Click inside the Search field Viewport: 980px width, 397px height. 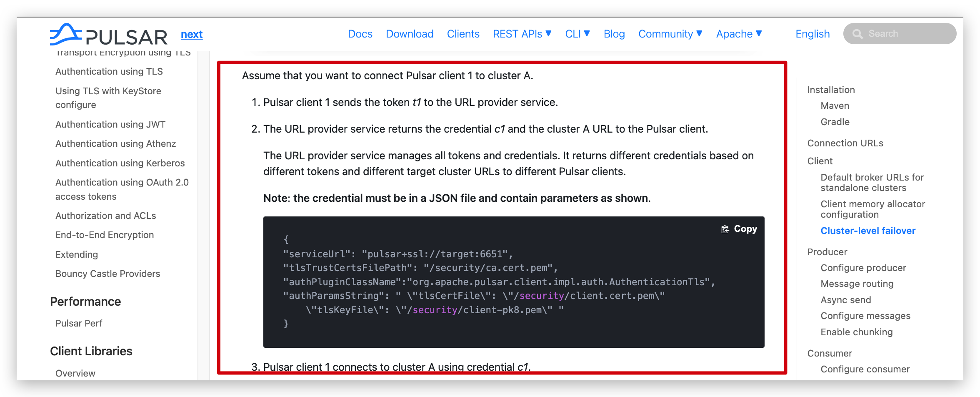point(900,34)
